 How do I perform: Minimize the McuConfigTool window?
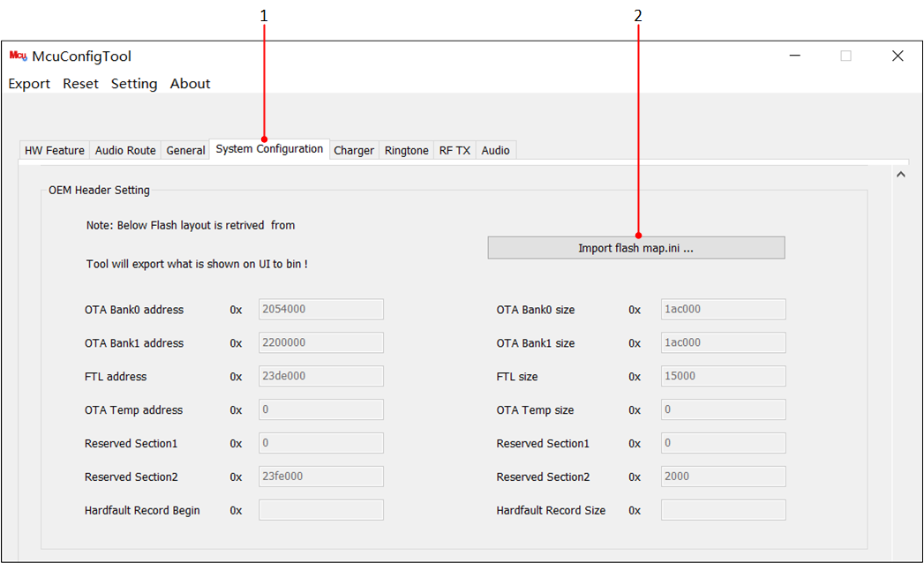[795, 56]
